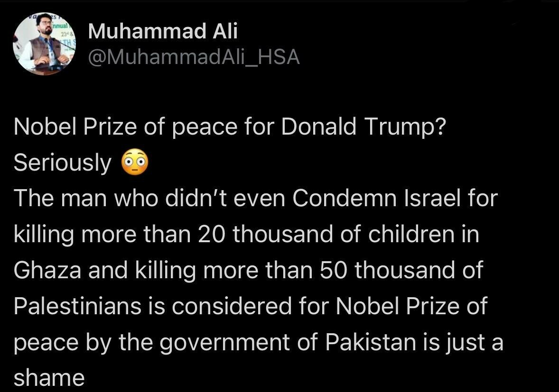
Task: Click the opening words "Nobel Prize" in the first line
Action: (75, 127)
